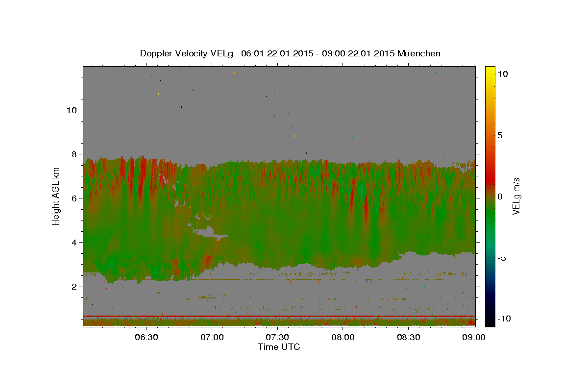Click the colorbar label 'VELg m/s'
The image size is (588, 392).
point(516,197)
